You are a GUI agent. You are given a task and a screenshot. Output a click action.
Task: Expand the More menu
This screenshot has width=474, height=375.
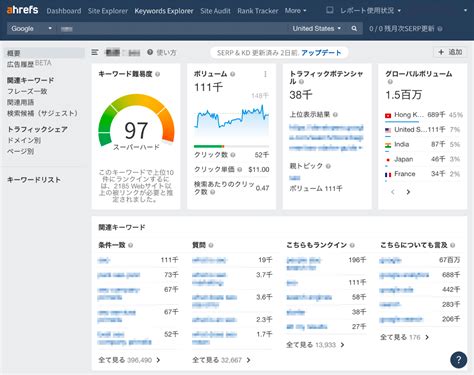coord(295,11)
